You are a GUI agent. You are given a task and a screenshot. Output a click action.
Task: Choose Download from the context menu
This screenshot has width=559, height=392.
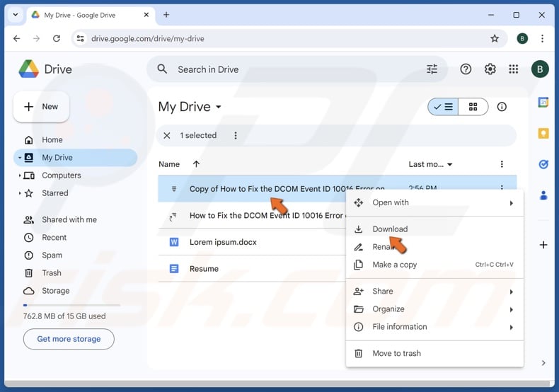(x=434, y=229)
